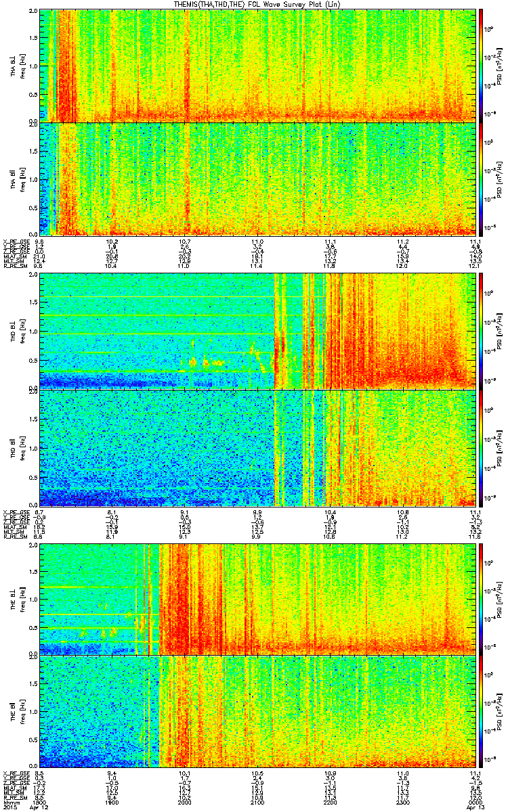The width and height of the screenshot is (508, 812).
Task: Click the 'THA Bll freq [Hz]' axis label
Action: click(x=18, y=179)
